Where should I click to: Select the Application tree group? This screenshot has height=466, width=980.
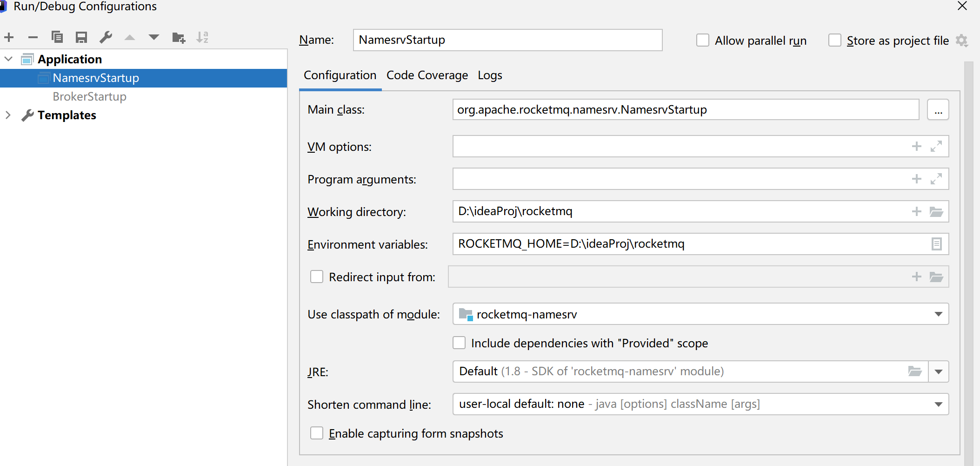(70, 59)
